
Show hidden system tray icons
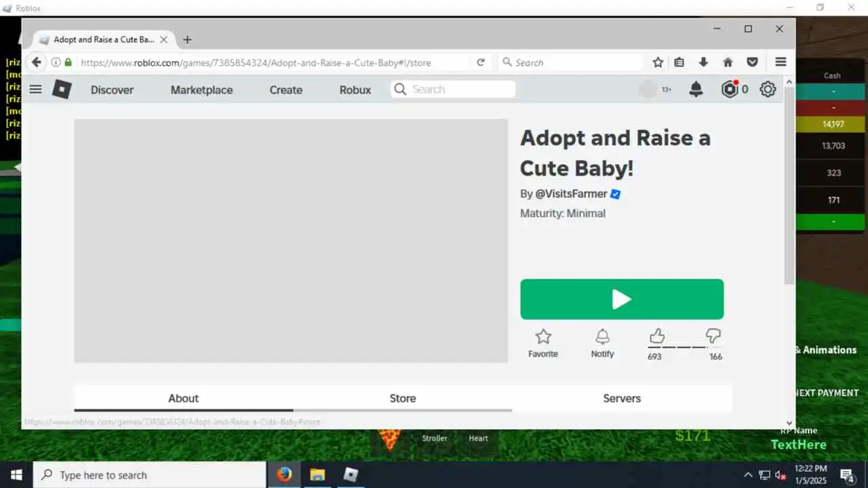(x=748, y=475)
